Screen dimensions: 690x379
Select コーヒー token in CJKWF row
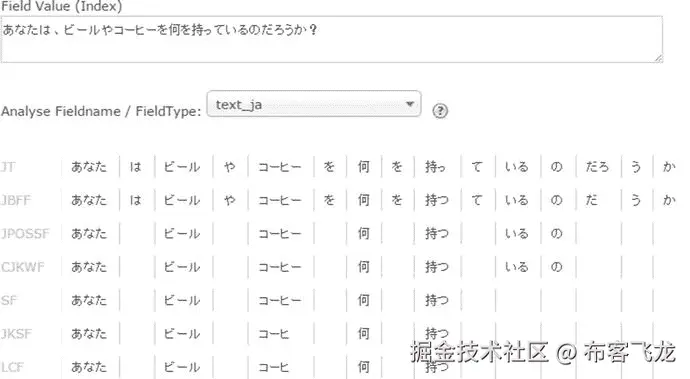click(x=279, y=267)
